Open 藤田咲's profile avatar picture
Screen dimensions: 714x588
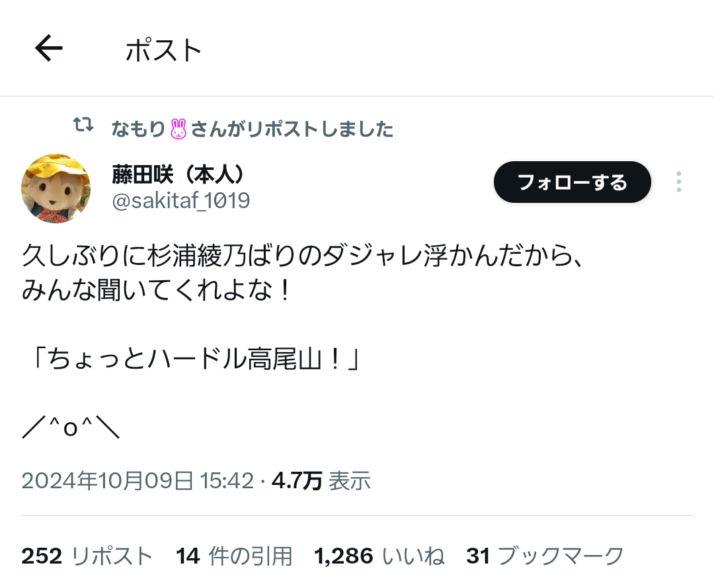56,188
